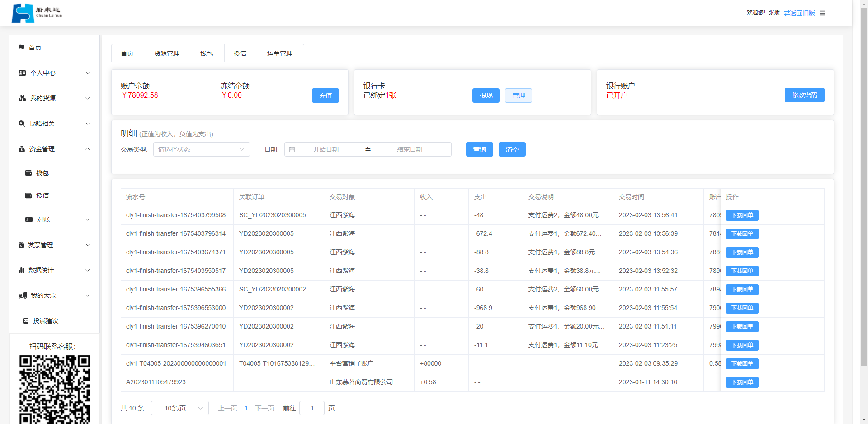The width and height of the screenshot is (868, 424).
Task: Go to the 下一页 next page
Action: (265, 408)
